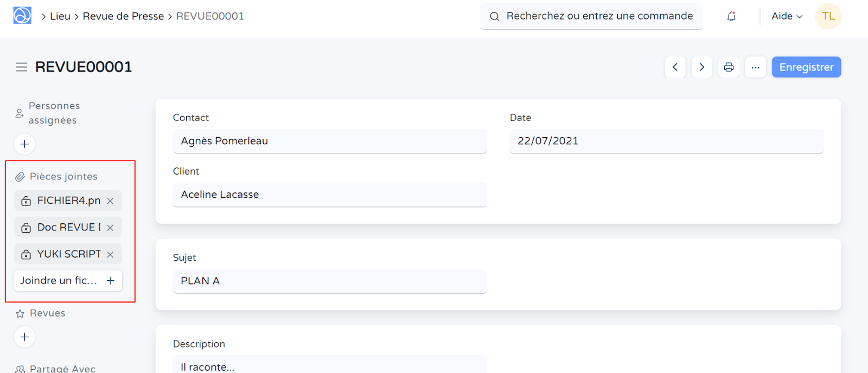Navigate to Revue de Presse breadcrumb
The height and width of the screenshot is (373, 868).
click(123, 16)
